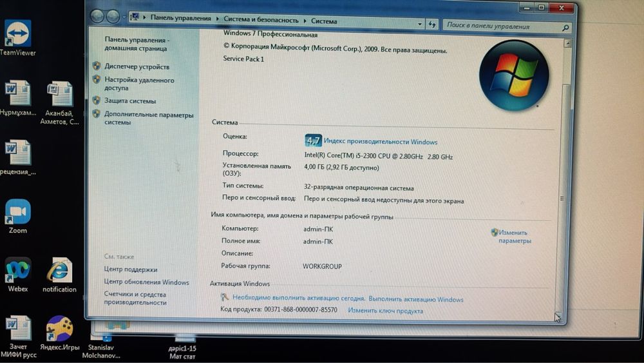Click Необходимо выполнить активацию сегодня link

click(299, 298)
